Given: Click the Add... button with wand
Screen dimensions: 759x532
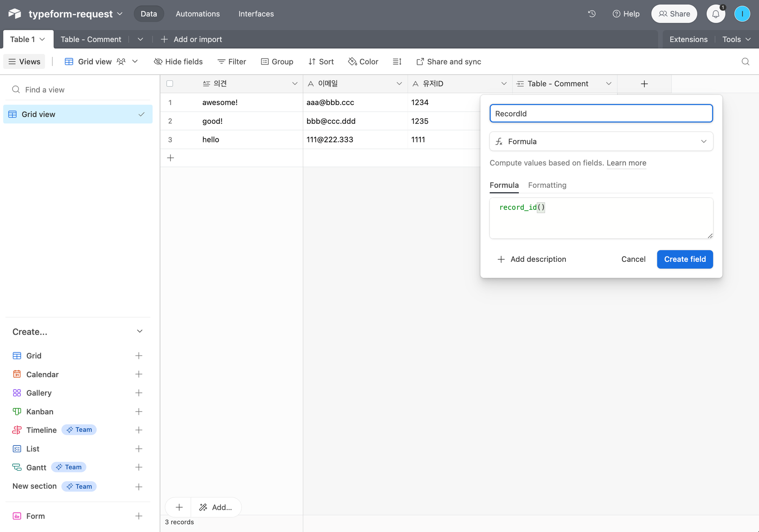Looking at the screenshot, I should [216, 507].
